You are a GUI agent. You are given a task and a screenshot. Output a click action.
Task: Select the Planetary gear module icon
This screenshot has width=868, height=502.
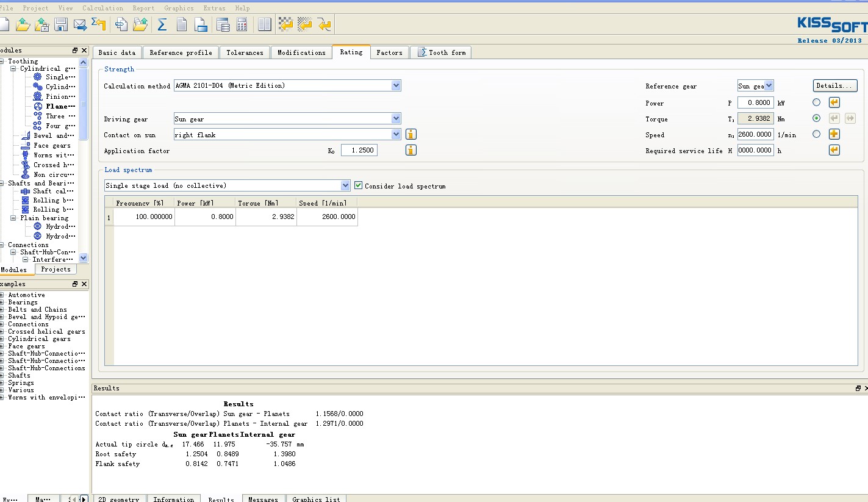pyautogui.click(x=38, y=106)
